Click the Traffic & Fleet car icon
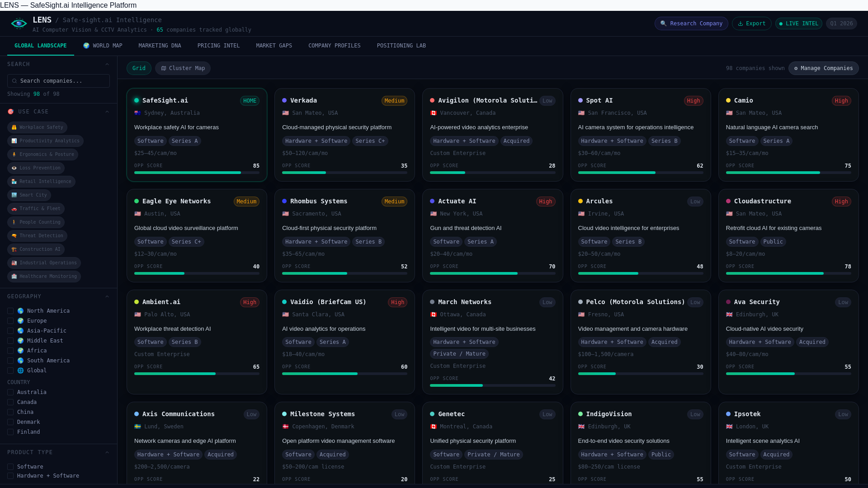The image size is (868, 488). (14, 209)
